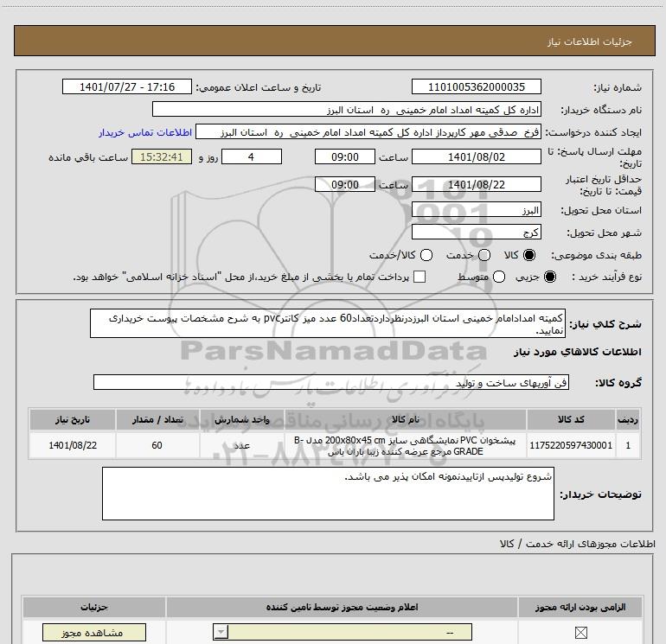
Task: Click product code 1175220597430001 cell
Action: [x=571, y=445]
